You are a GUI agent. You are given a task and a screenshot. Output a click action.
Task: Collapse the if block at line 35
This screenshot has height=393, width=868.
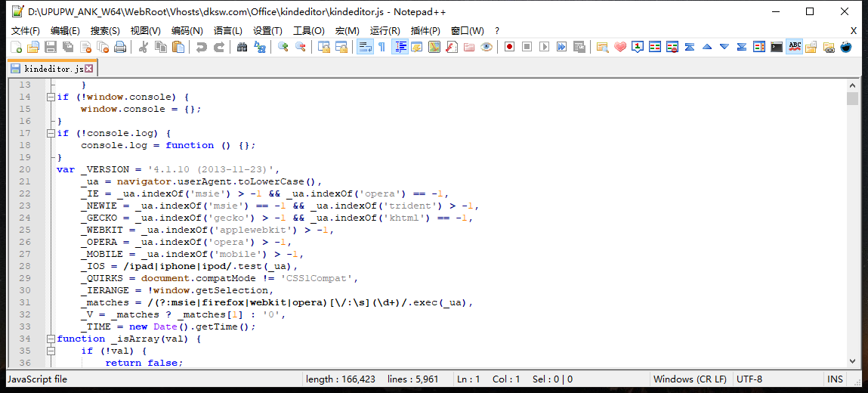pyautogui.click(x=51, y=351)
